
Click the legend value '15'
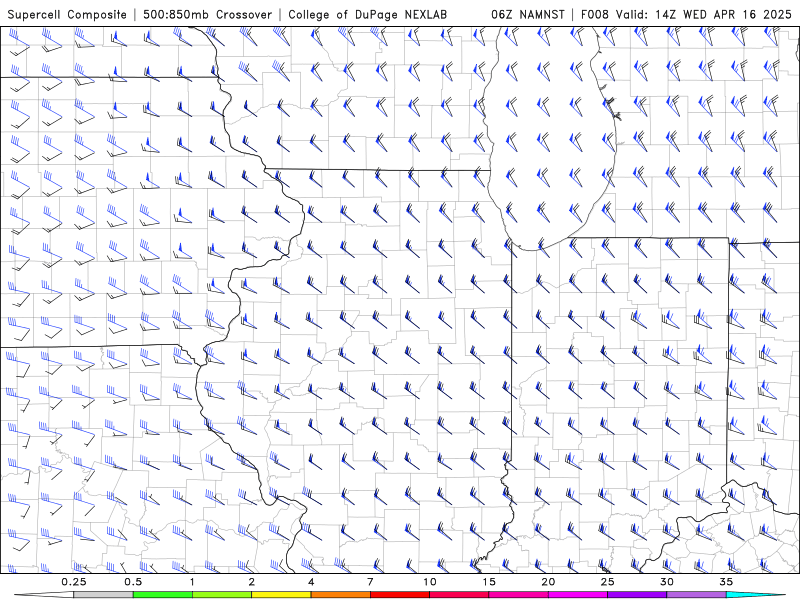pos(489,582)
